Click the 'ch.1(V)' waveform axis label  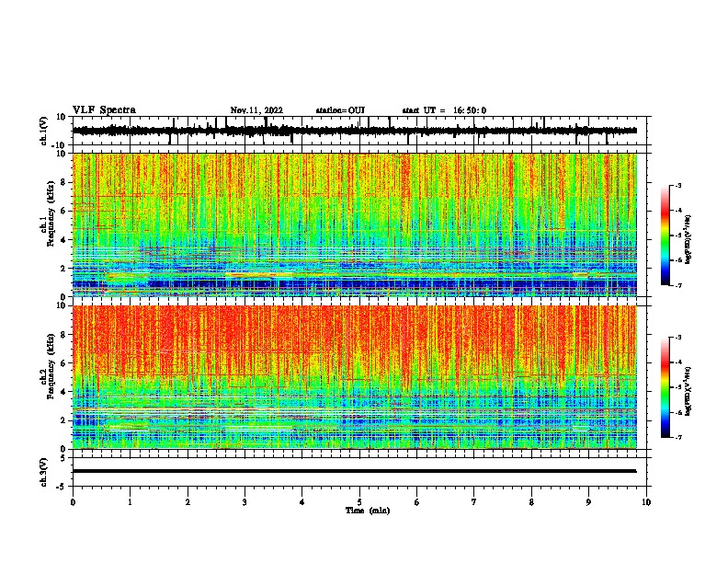point(44,131)
